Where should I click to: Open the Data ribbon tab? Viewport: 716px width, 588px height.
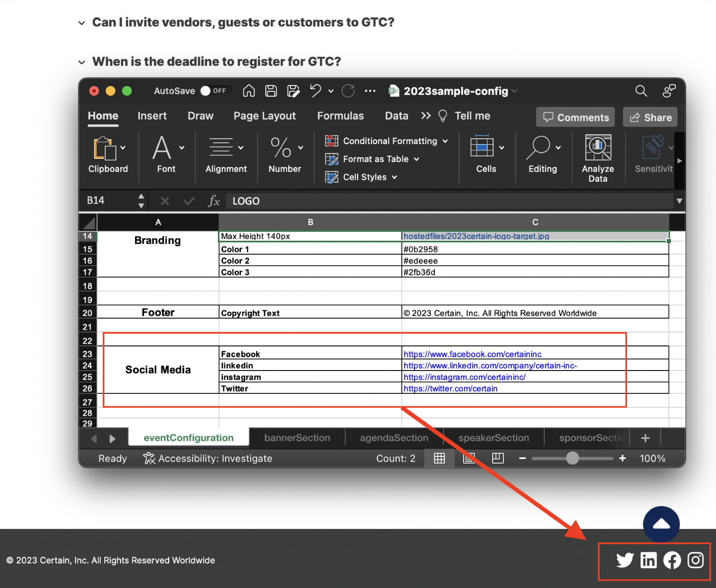[396, 116]
